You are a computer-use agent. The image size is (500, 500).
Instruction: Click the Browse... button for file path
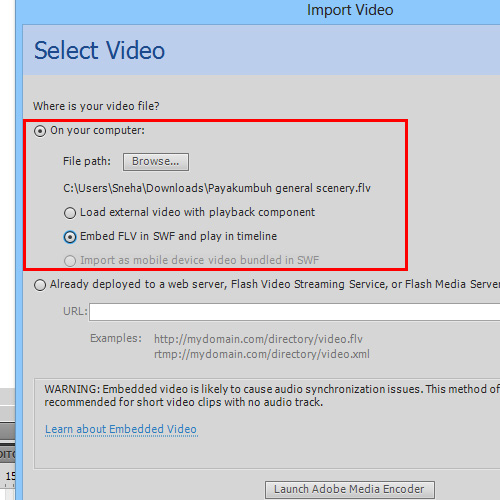[156, 162]
